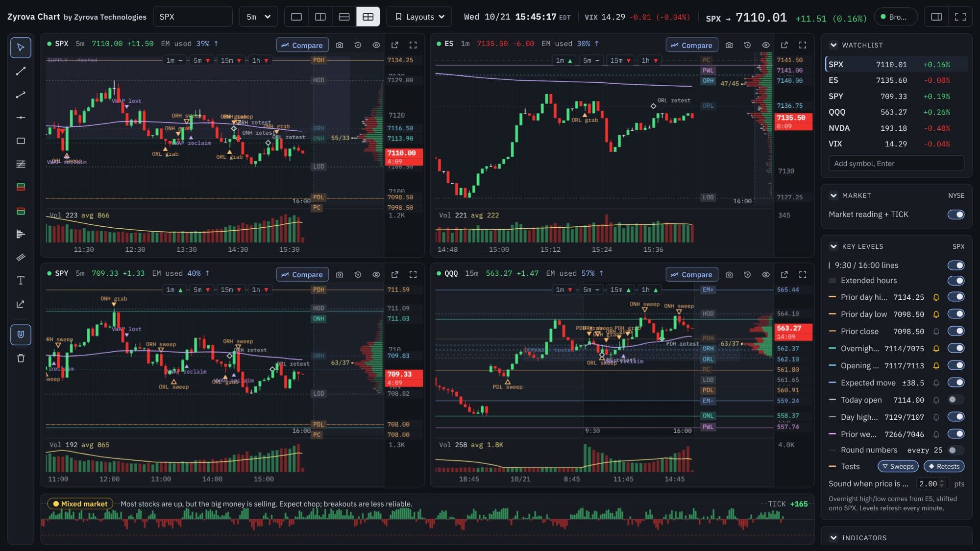This screenshot has height=551, width=980.
Task: Switch to stacked two-row chart layout
Action: (x=344, y=17)
